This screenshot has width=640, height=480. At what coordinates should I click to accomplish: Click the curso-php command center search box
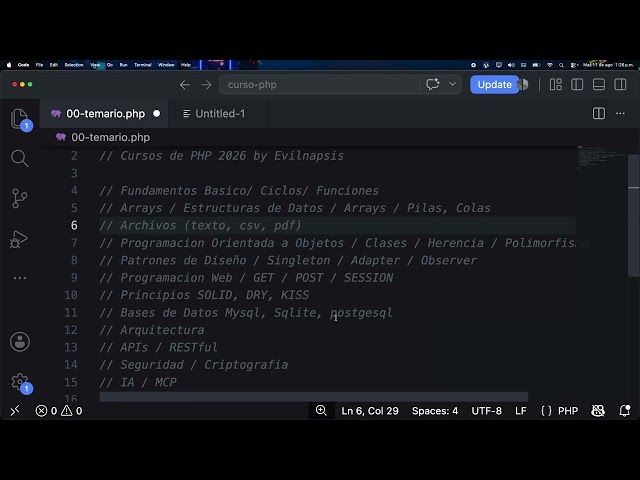pos(319,84)
